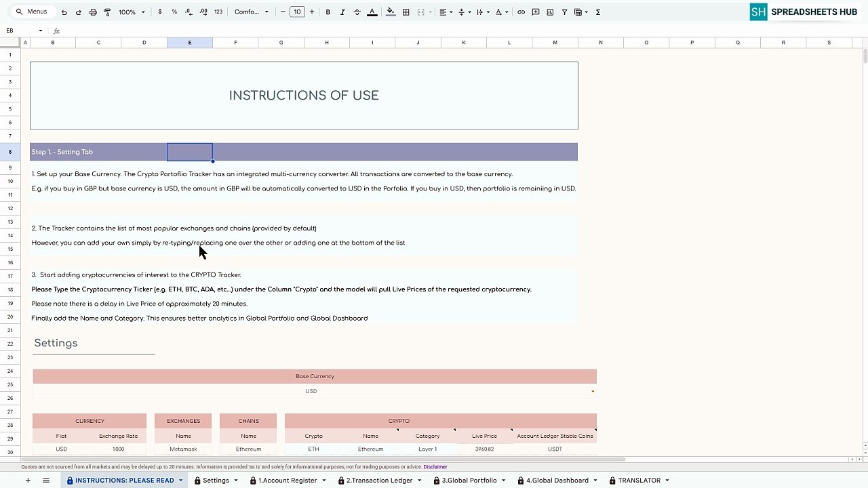
Task: Increase font size with the plus button
Action: pos(312,12)
